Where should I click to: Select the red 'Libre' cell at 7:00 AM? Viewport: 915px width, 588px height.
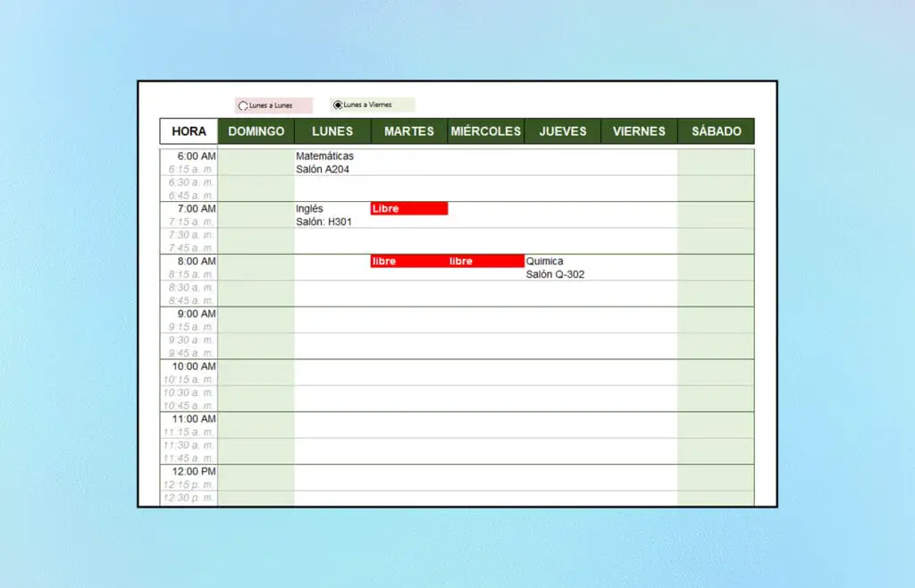pos(409,208)
